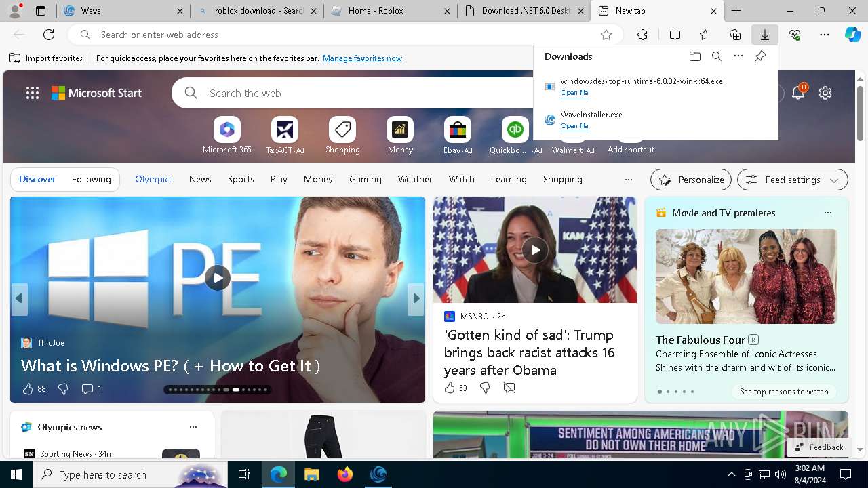This screenshot has height=488, width=868.
Task: Open TaxACT ad shortcut
Action: point(285,136)
